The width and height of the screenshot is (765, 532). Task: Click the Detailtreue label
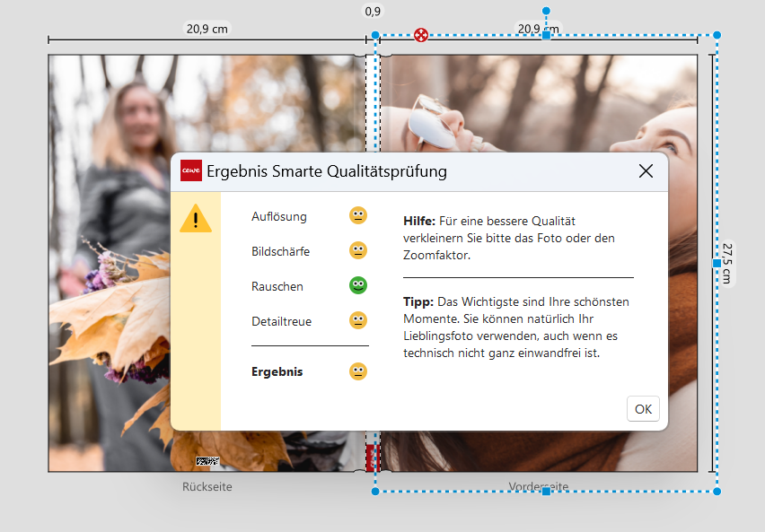click(282, 322)
